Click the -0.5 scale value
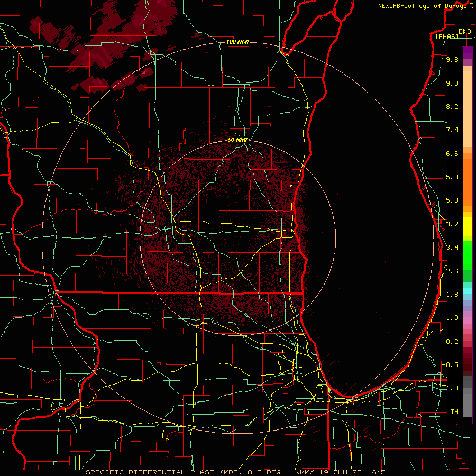476x476 pixels. tap(450, 365)
